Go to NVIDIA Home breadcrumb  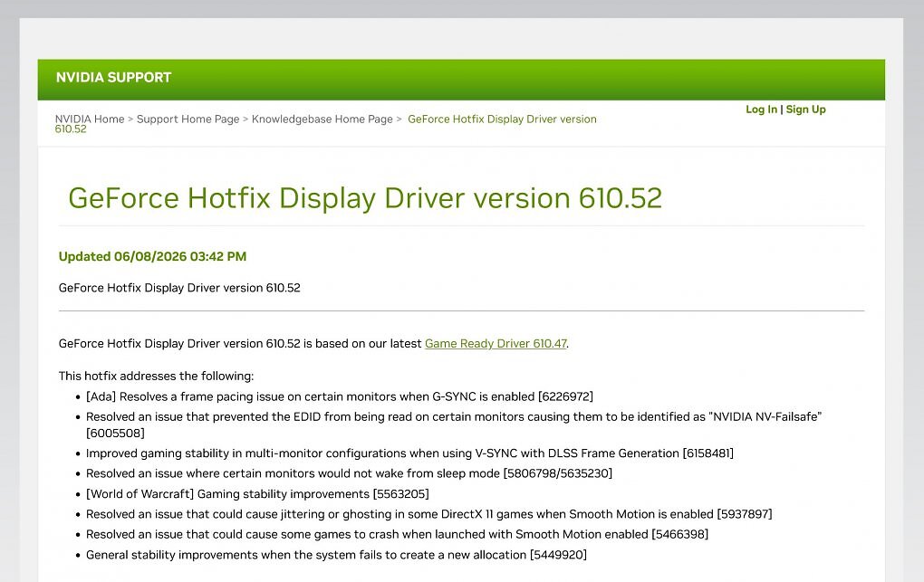(90, 119)
